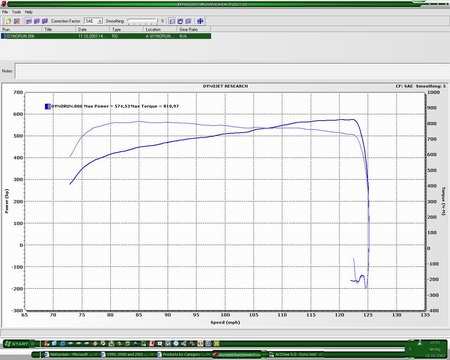
Task: Click the Smoothing value box beside the slider
Action: click(162, 21)
